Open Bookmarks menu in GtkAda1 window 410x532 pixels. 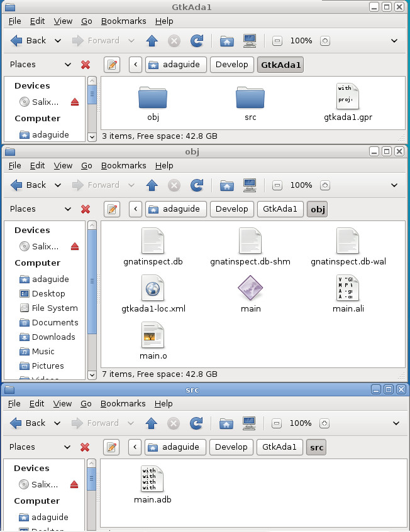pos(124,21)
